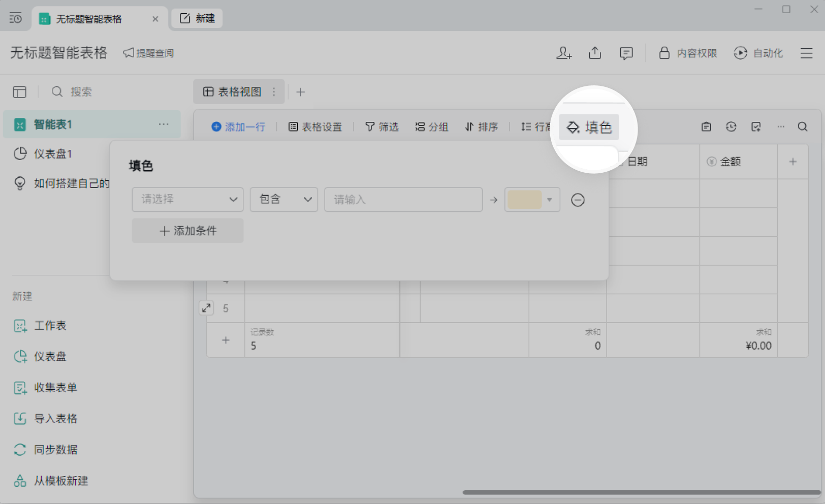Click the share/export upload icon

595,53
